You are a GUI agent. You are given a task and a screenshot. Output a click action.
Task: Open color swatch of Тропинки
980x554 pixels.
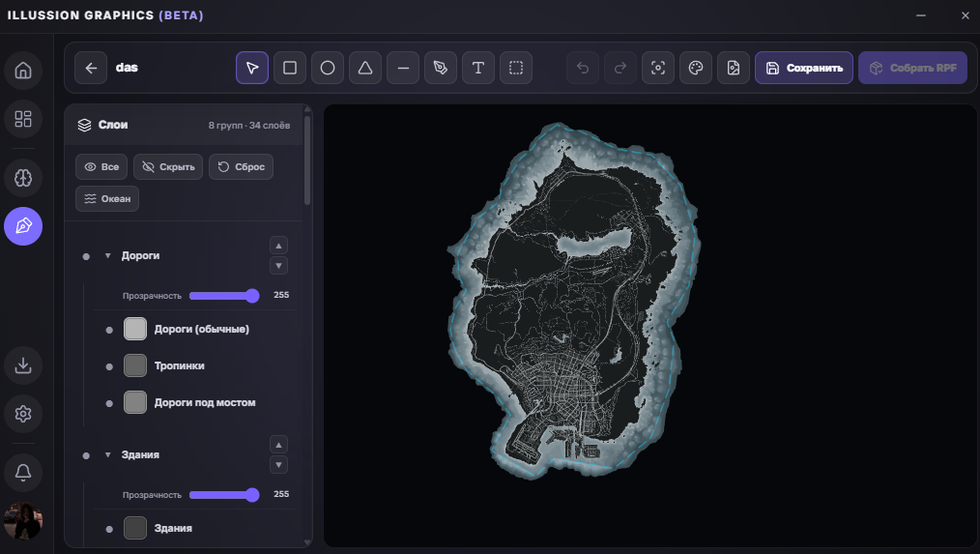[135, 365]
